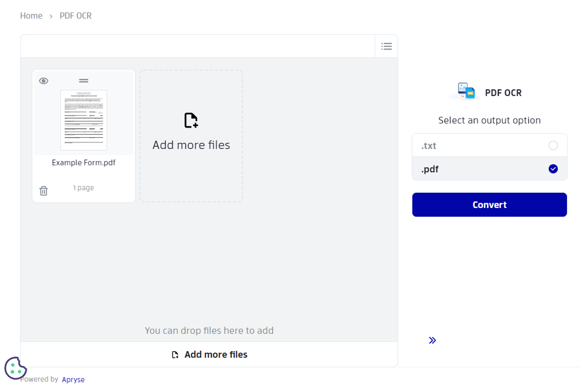Screen dimensions: 588x386
Task: Collapse the sidebar with the double chevron
Action: 432,340
